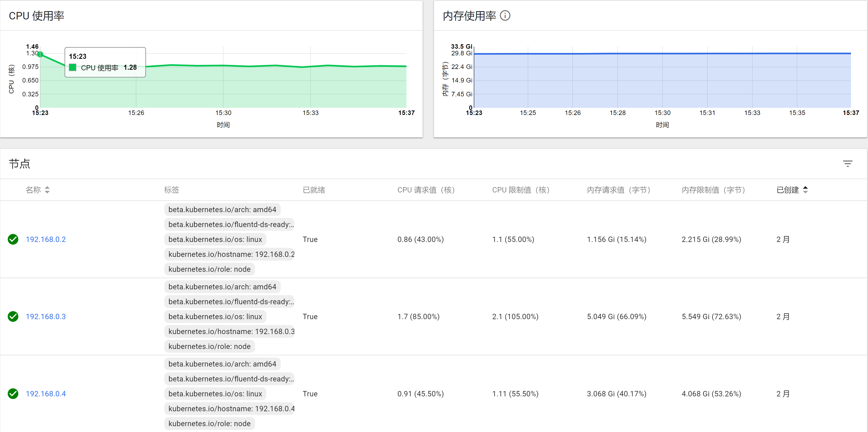The width and height of the screenshot is (868, 432).
Task: Open node 192.168.0.2 details link
Action: pos(46,240)
